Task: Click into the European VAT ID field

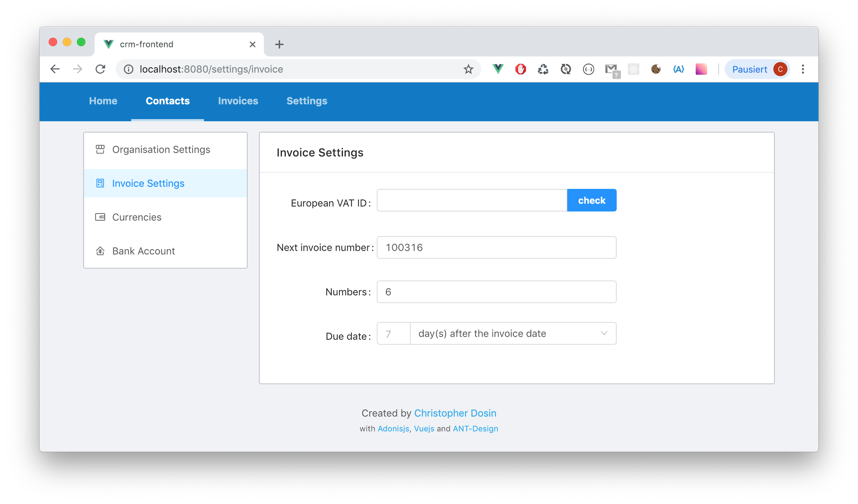Action: 472,201
